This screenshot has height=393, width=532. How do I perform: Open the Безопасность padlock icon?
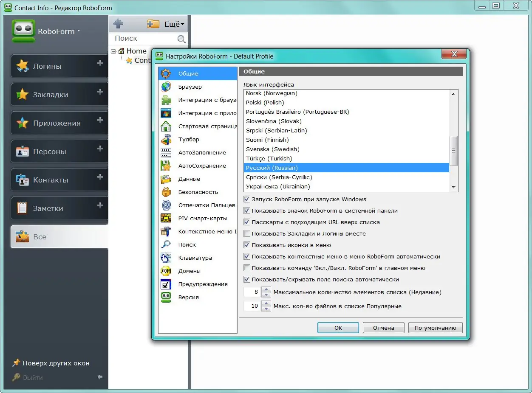(x=166, y=192)
